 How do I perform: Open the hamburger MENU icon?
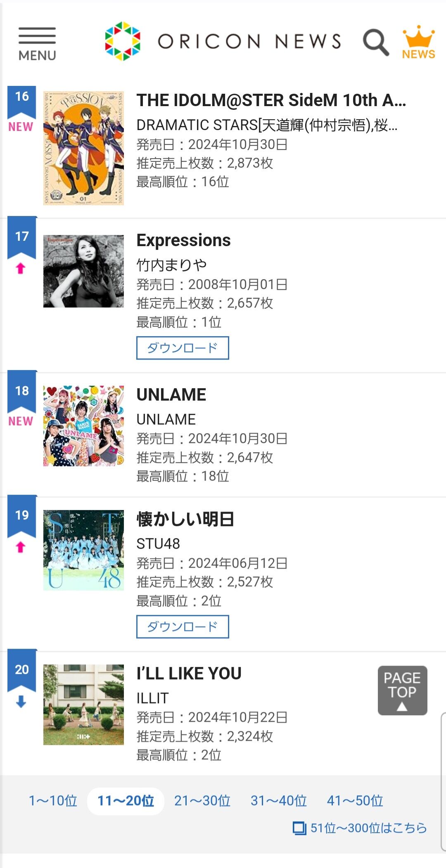point(37,44)
